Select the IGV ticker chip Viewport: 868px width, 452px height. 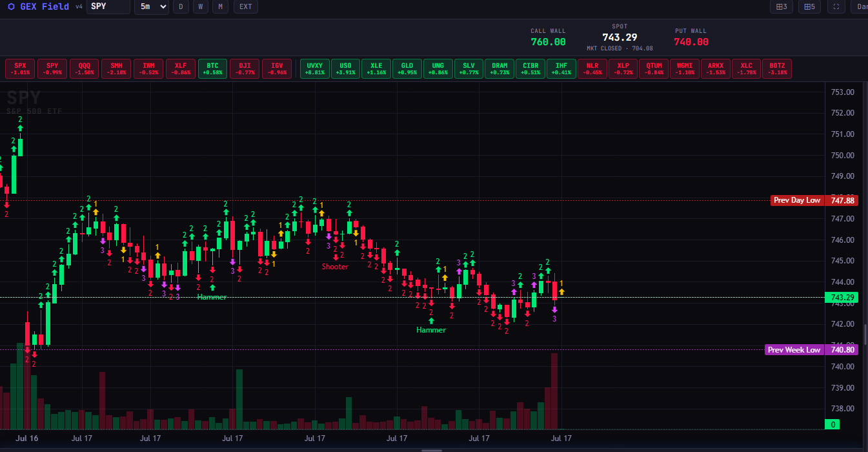click(277, 68)
